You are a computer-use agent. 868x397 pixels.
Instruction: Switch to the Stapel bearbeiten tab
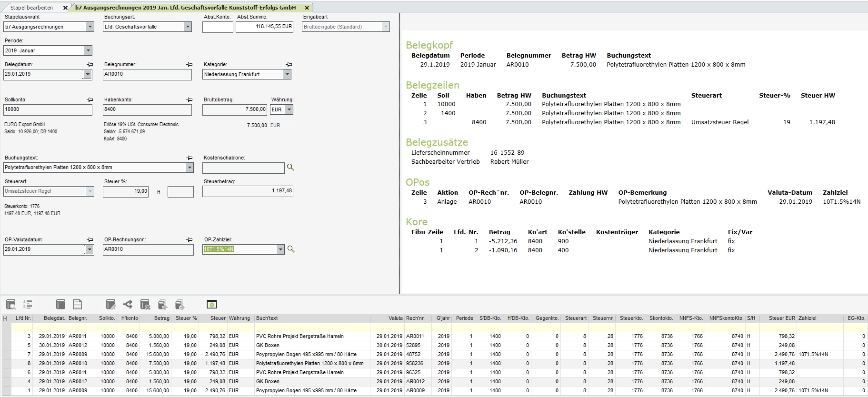32,8
